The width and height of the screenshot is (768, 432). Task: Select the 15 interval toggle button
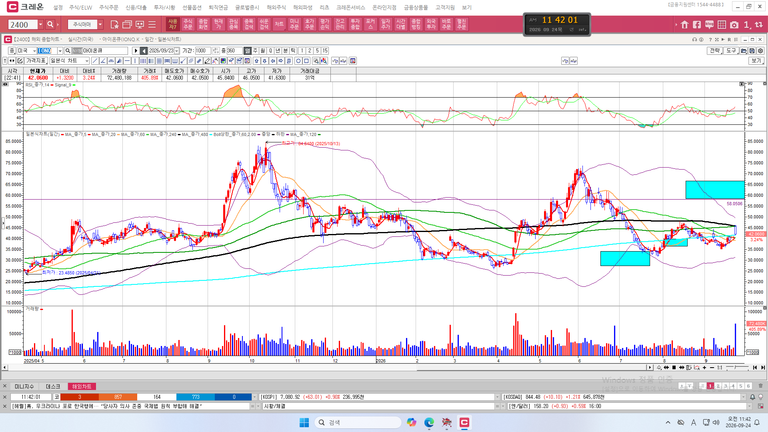(x=325, y=50)
